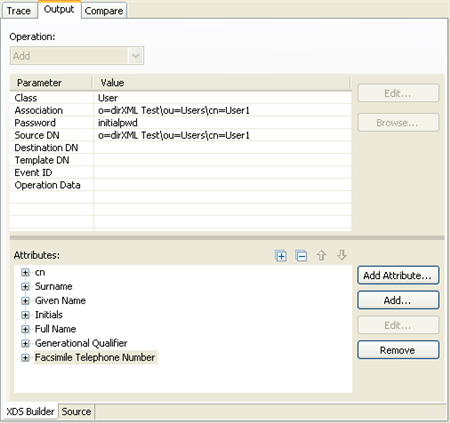Click the Remove button
This screenshot has height=423, width=450.
click(x=398, y=350)
